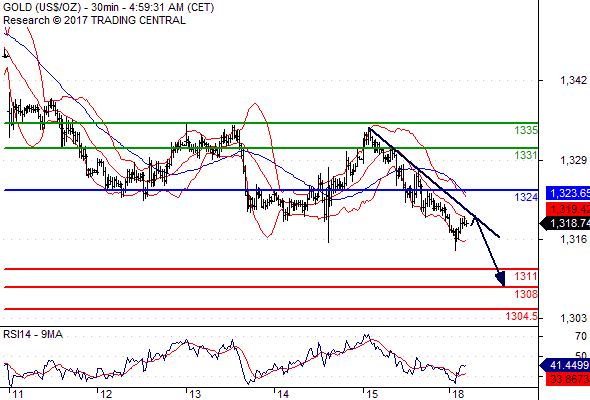Click the red 1,319.42 price tag
The image size is (590, 400).
click(x=568, y=209)
